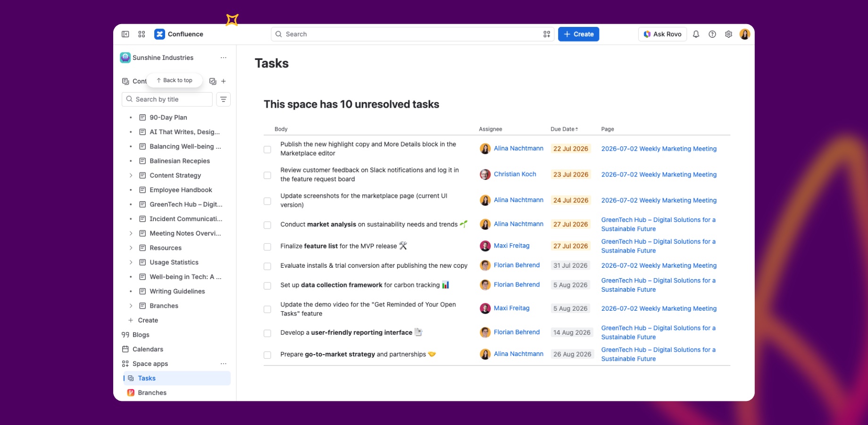The height and width of the screenshot is (425, 868).
Task: Click the Sunshine Industries space logo
Action: [x=125, y=58]
